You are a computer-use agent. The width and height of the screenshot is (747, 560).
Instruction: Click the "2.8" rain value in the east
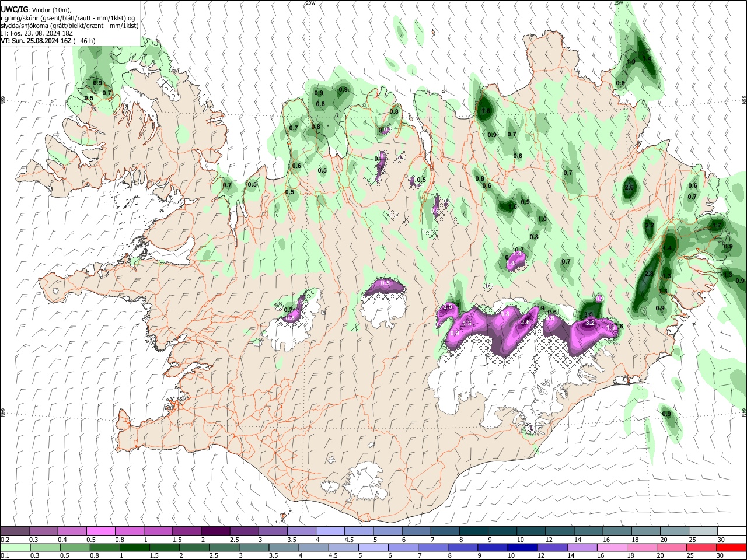coord(649,274)
